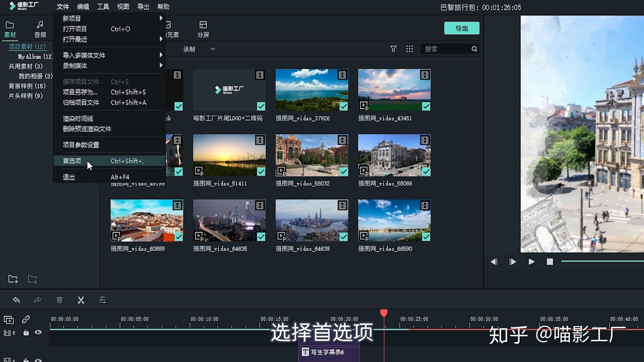Open the 帮助 menu in menu bar
Image resolution: width=644 pixels, height=362 pixels.
point(163,7)
